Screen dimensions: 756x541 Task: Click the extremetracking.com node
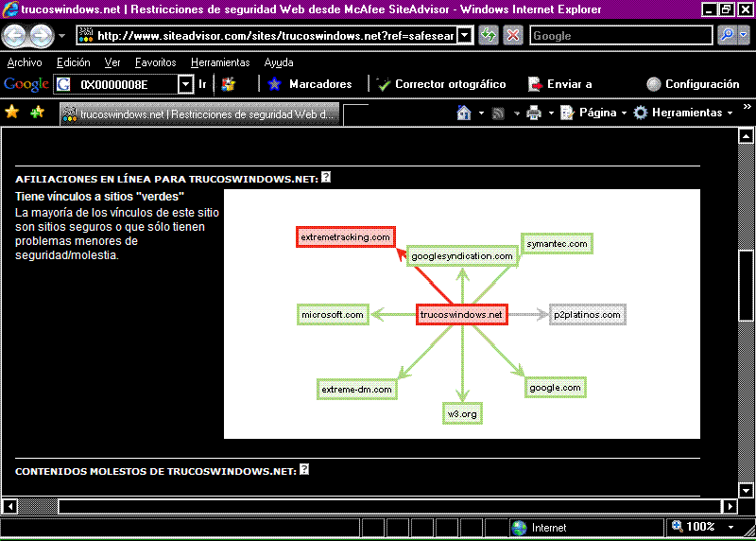pyautogui.click(x=346, y=237)
